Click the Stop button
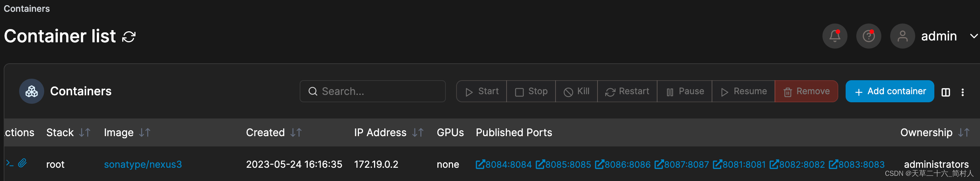Viewport: 980px width, 181px height. click(x=531, y=91)
